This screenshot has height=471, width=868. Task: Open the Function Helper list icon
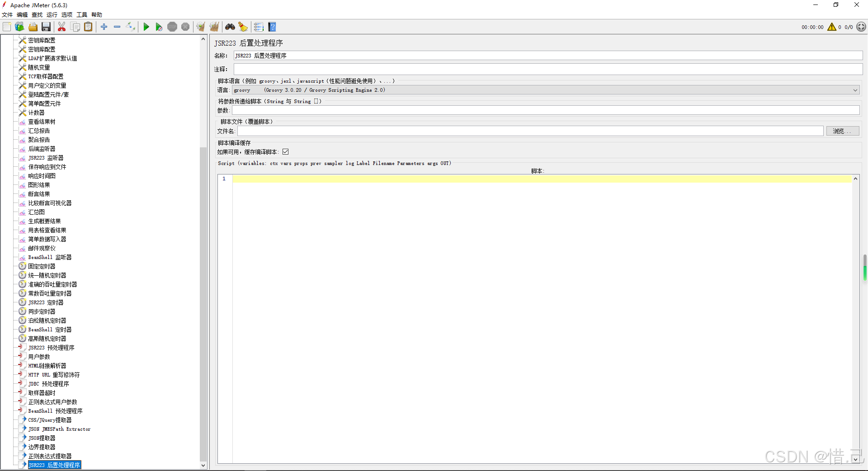point(259,27)
